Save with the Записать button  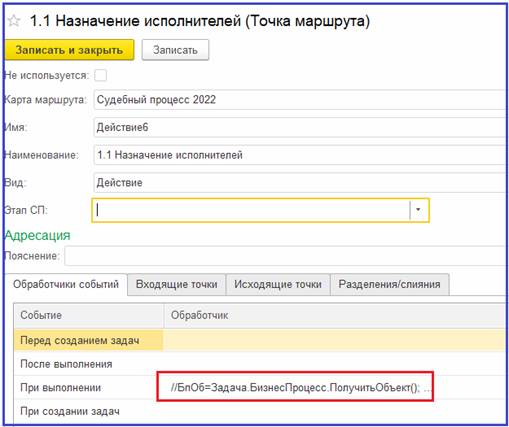[175, 50]
